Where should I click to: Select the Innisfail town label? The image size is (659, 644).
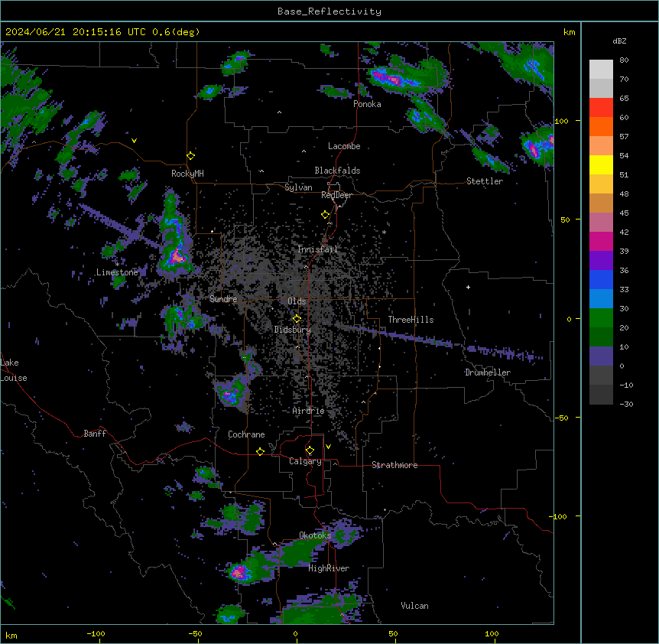click(x=317, y=249)
